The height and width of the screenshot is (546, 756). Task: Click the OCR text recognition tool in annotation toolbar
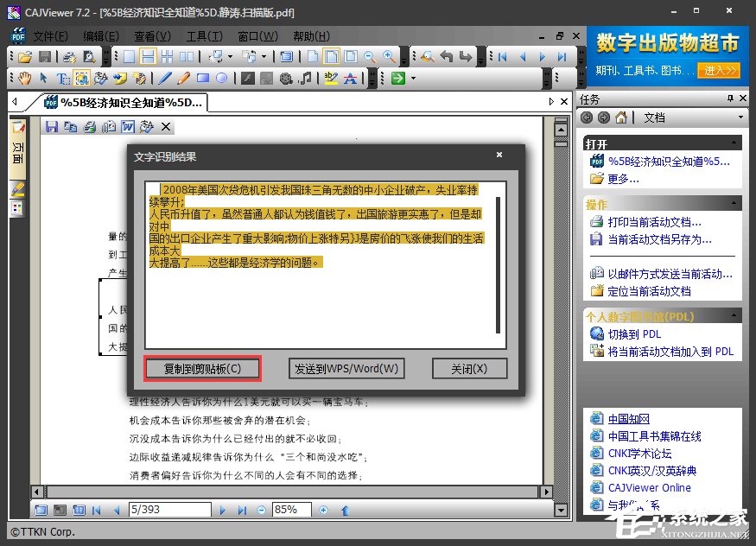point(101,78)
